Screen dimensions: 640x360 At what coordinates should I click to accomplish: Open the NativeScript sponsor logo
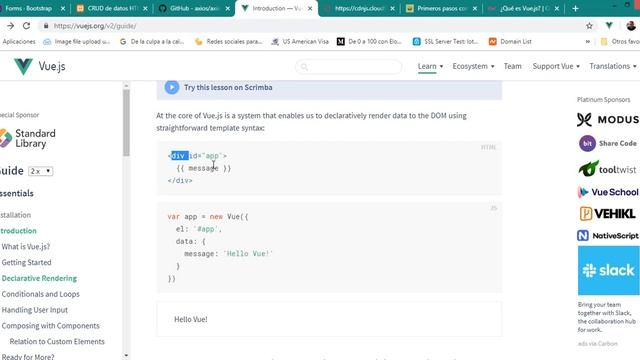click(608, 236)
